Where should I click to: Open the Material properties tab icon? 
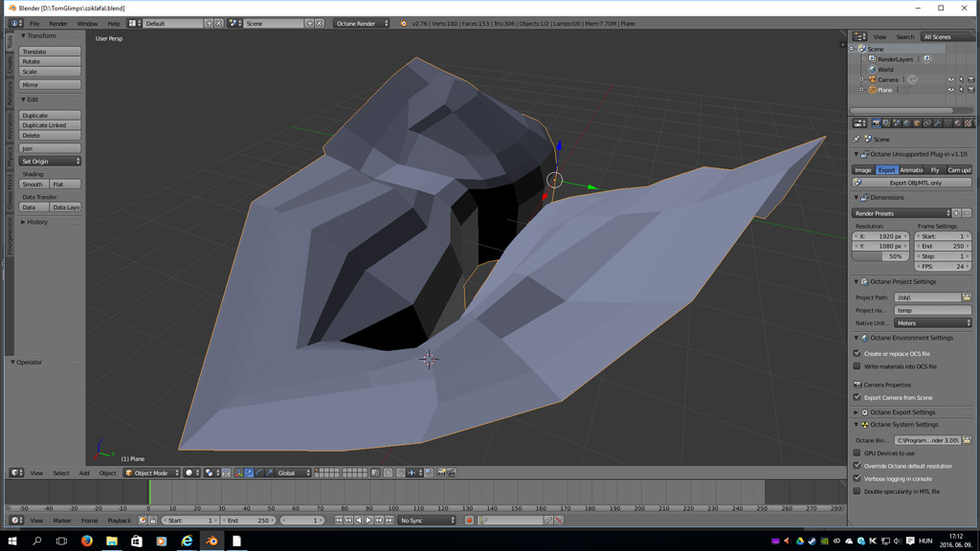pos(958,123)
